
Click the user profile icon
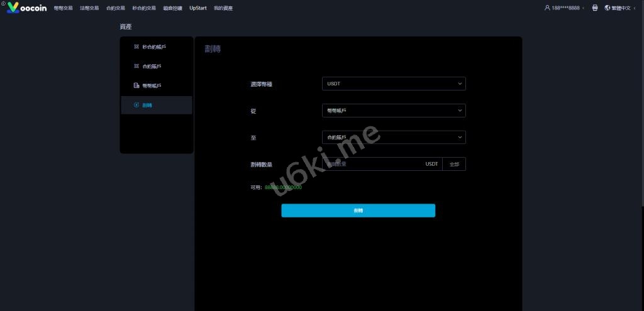(x=547, y=8)
